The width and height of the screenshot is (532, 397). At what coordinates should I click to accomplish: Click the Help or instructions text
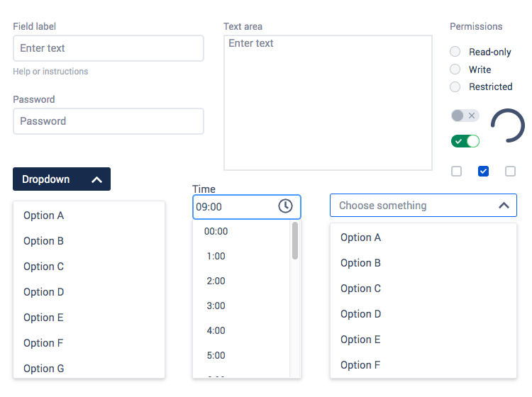50,72
